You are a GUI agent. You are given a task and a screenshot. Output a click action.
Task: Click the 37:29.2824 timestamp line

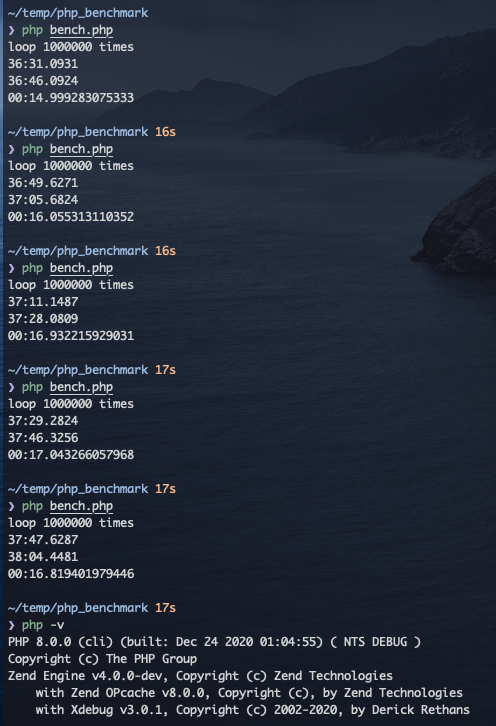43,421
